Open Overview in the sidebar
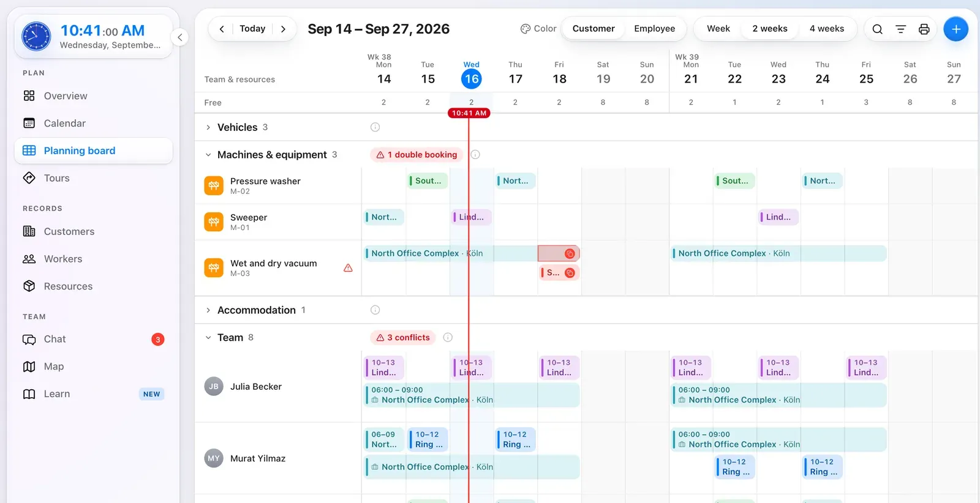980x503 pixels. click(x=93, y=96)
